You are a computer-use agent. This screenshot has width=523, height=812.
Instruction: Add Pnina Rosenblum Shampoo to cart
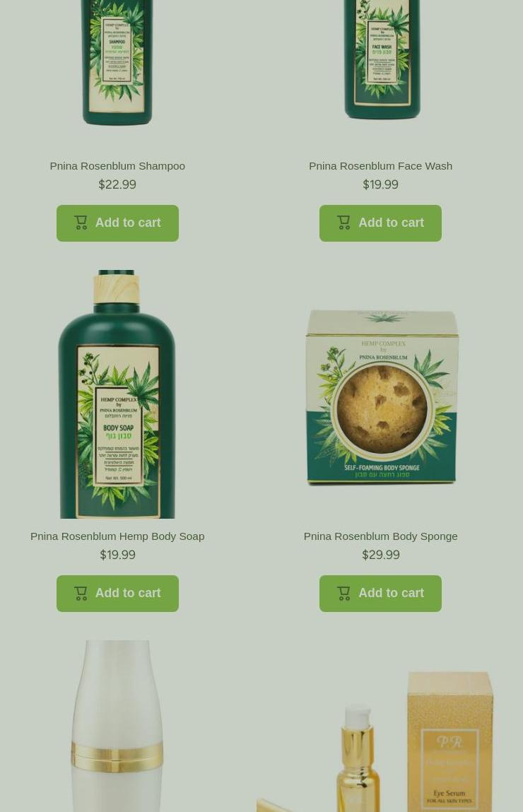click(117, 223)
